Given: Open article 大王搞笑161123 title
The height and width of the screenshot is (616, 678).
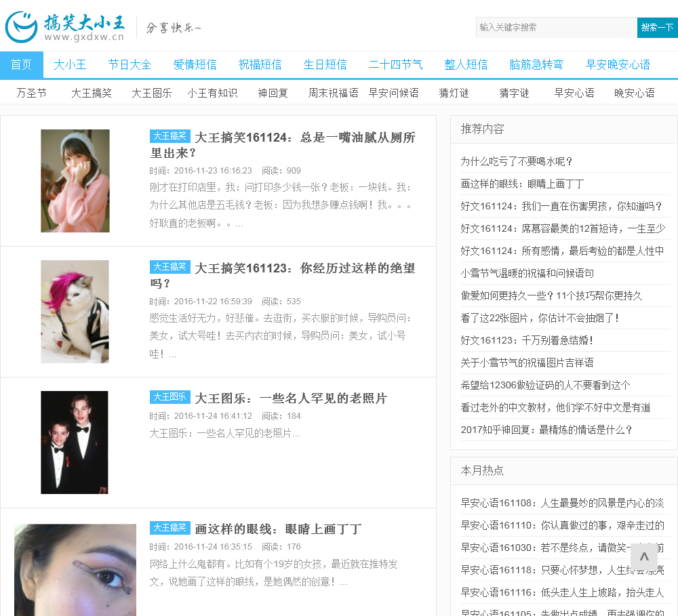Looking at the screenshot, I should (x=283, y=276).
